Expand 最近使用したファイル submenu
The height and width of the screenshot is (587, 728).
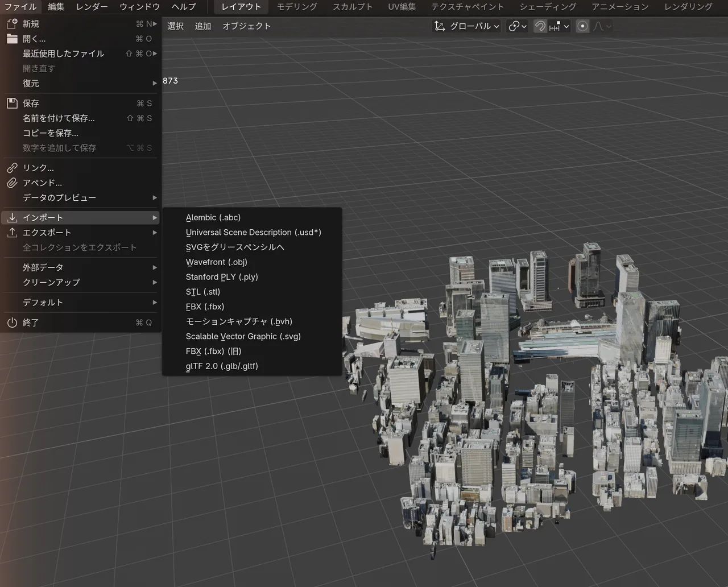(x=81, y=53)
